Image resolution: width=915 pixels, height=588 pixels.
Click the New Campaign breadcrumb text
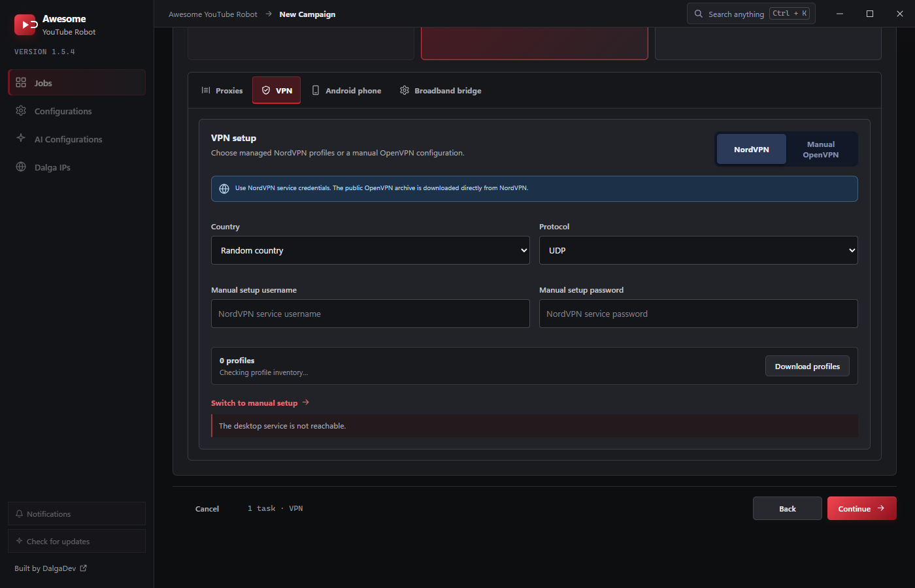(307, 14)
